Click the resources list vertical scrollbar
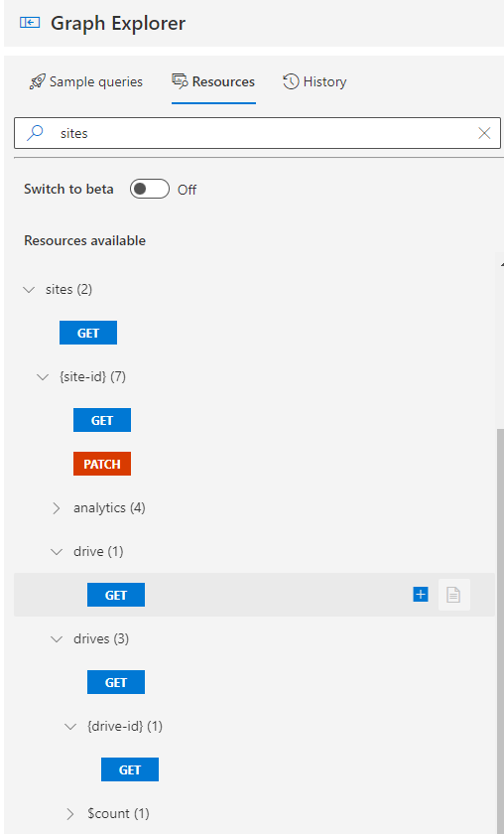The width and height of the screenshot is (504, 834). (x=500, y=627)
